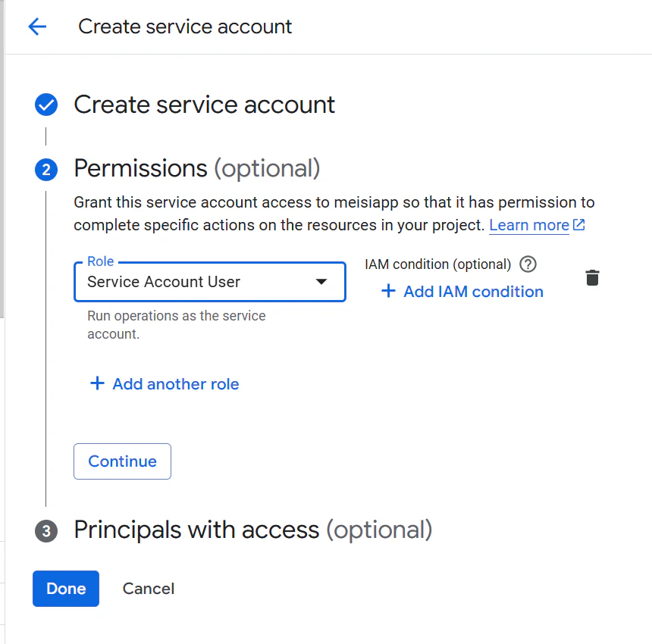Click the blue checkmark step icon
The image size is (652, 644).
46,105
